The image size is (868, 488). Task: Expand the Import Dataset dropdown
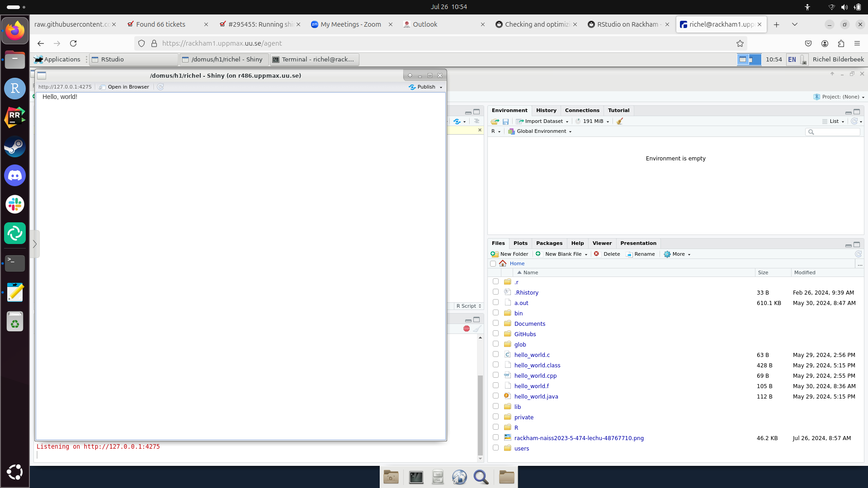click(x=542, y=121)
